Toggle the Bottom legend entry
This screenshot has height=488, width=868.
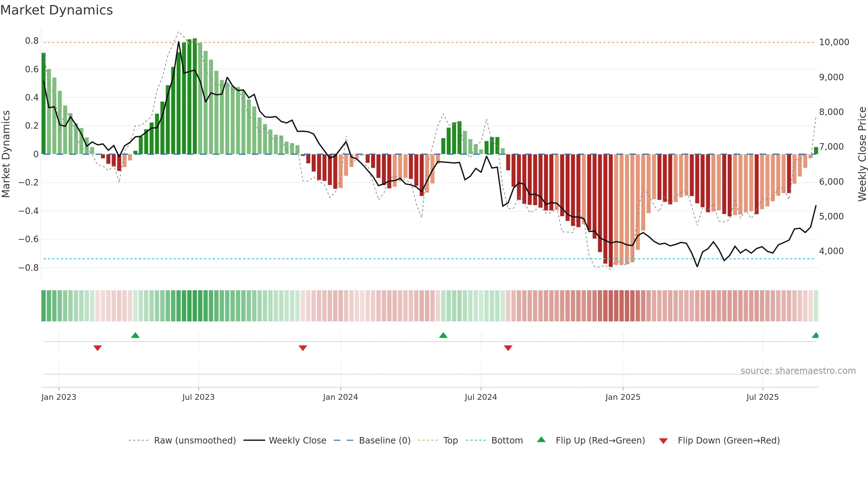click(494, 440)
